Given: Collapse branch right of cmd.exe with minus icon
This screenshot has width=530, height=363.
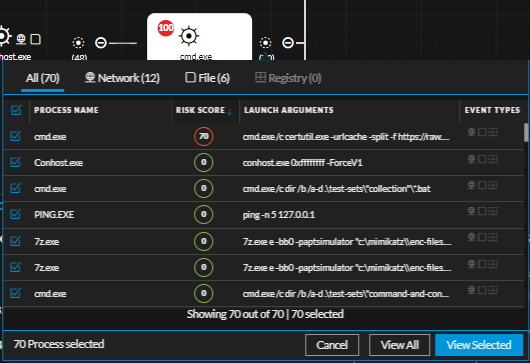Looking at the screenshot, I should 288,43.
